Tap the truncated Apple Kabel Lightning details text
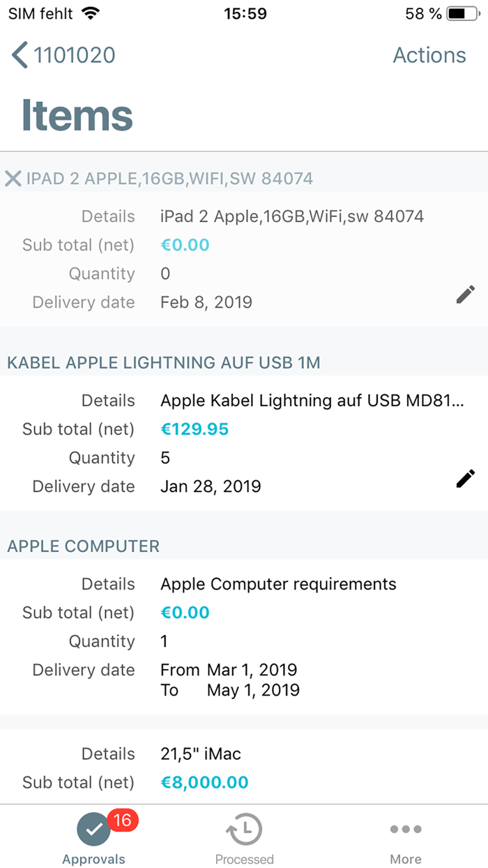Image resolution: width=488 pixels, height=868 pixels. pyautogui.click(x=312, y=401)
